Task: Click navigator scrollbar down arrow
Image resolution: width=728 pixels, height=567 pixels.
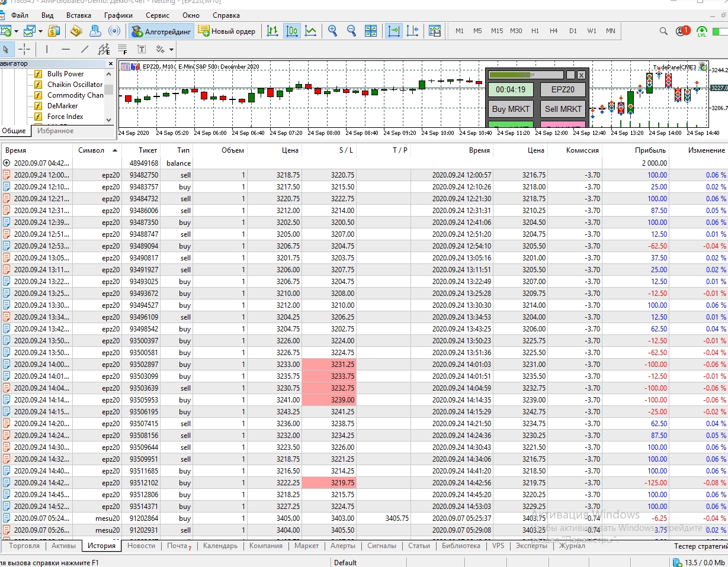Action: 108,120
